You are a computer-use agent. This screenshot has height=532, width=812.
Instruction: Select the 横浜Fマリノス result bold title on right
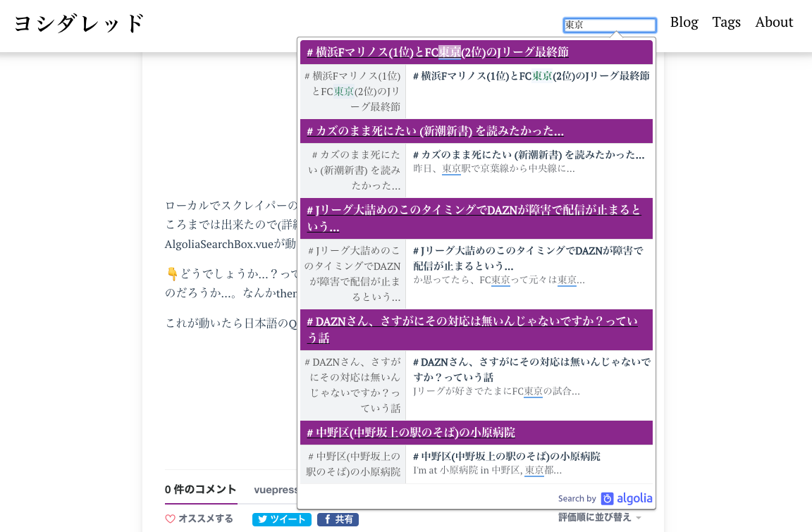point(531,76)
